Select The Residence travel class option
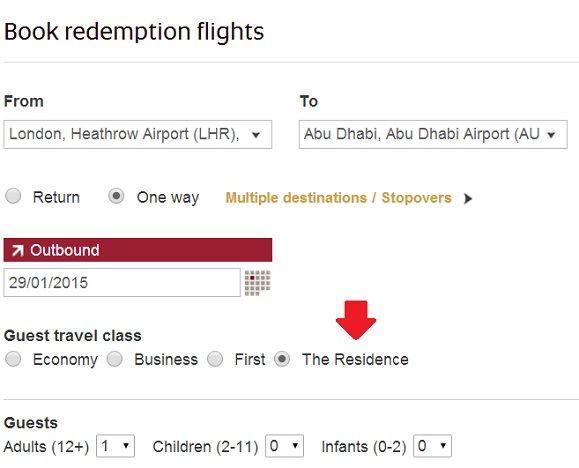Screen dimensions: 579x468 [x=282, y=359]
